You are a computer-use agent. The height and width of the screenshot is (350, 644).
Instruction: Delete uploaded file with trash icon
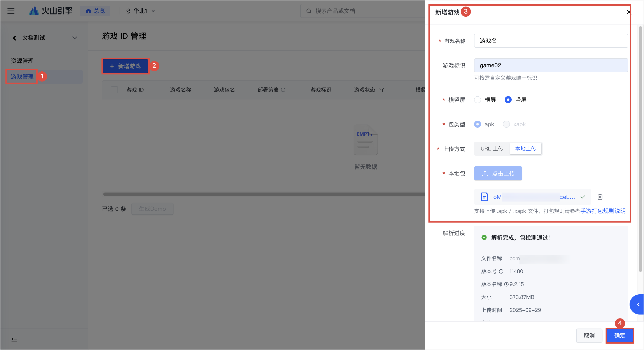point(600,197)
